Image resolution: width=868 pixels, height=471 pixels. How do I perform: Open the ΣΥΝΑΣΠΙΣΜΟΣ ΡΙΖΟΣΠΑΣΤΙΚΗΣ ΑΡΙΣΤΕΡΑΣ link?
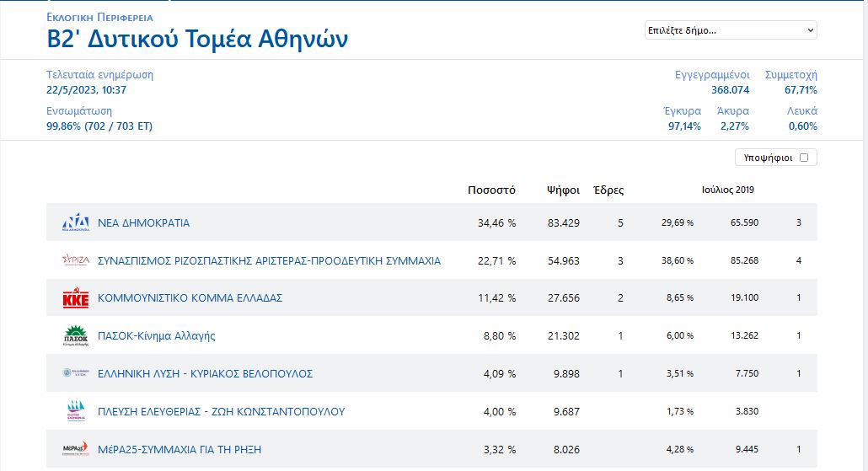tap(269, 260)
